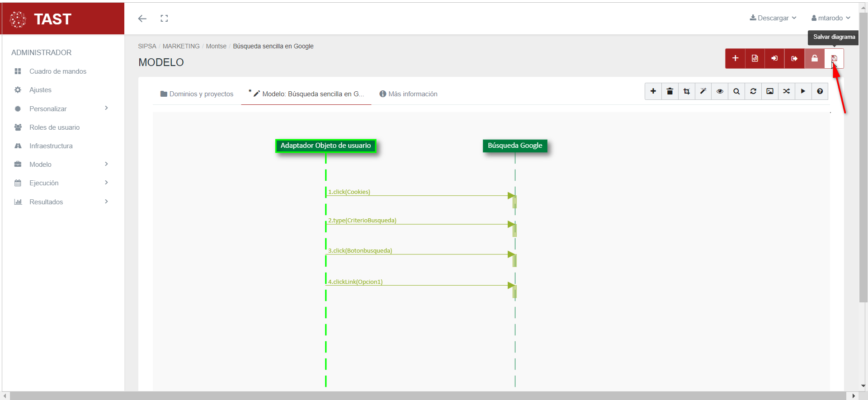Click the Salvar diagrama save icon
Viewport: 868px width, 400px height.
(x=834, y=58)
